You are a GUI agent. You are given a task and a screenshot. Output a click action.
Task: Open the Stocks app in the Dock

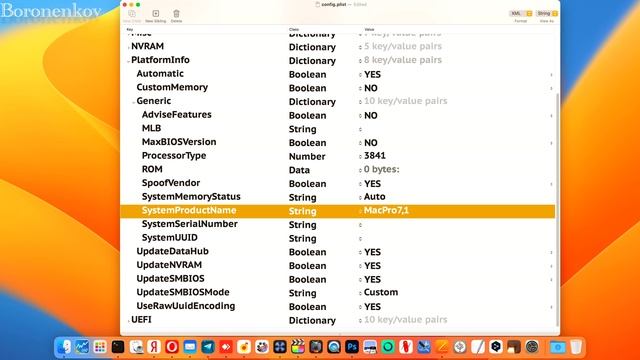[82, 347]
